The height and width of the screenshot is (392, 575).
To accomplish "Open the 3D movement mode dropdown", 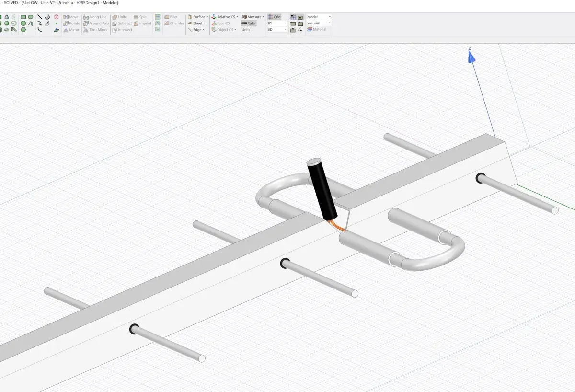I will pyautogui.click(x=277, y=30).
